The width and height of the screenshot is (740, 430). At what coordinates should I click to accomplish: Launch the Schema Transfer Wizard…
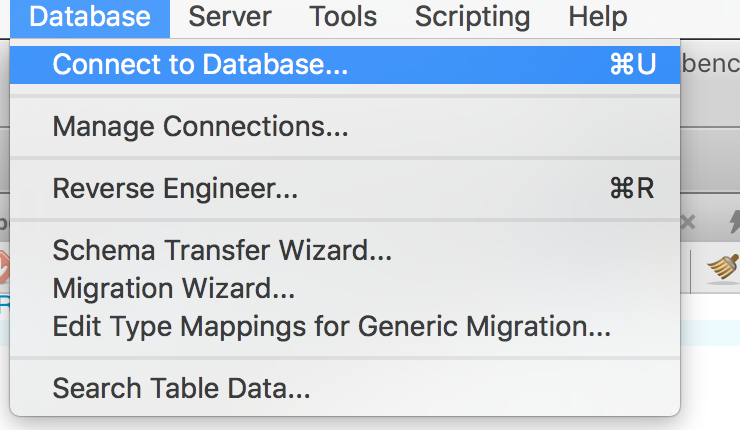345,250
